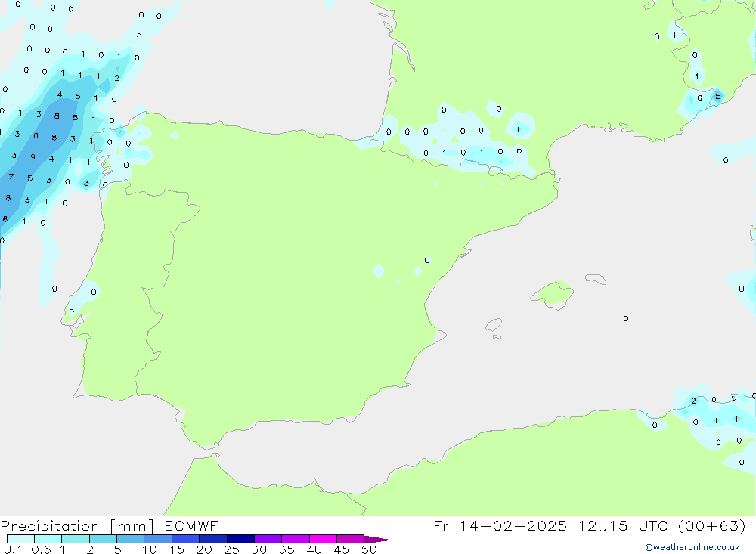Click the small island of Ibiza

point(493,325)
